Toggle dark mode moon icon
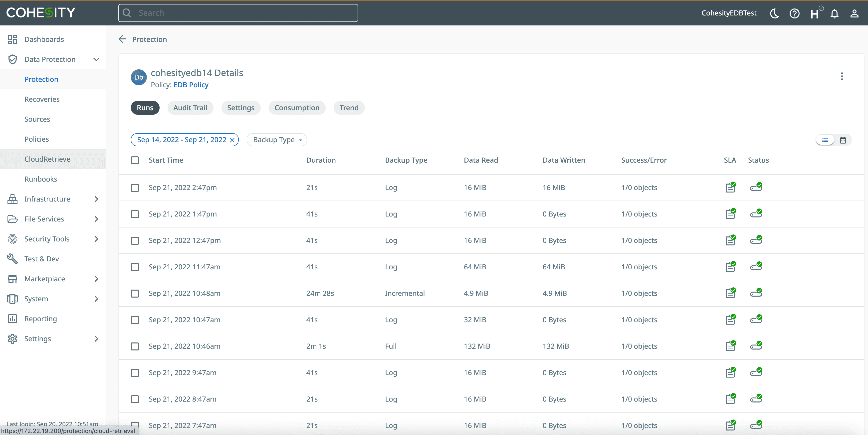 pos(774,13)
